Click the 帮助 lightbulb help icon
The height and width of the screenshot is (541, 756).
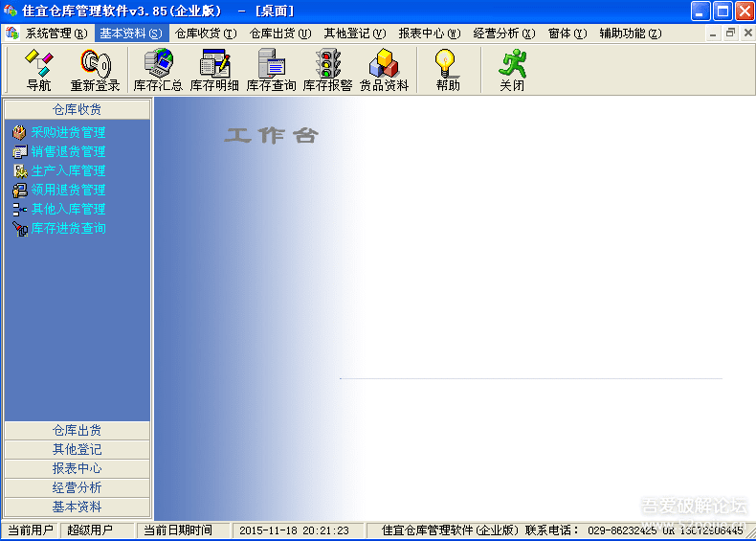point(448,70)
